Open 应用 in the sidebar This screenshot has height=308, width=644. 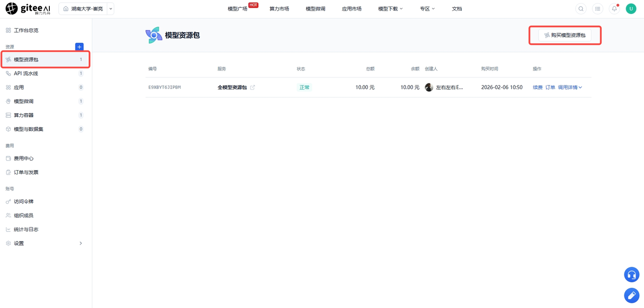pos(45,88)
